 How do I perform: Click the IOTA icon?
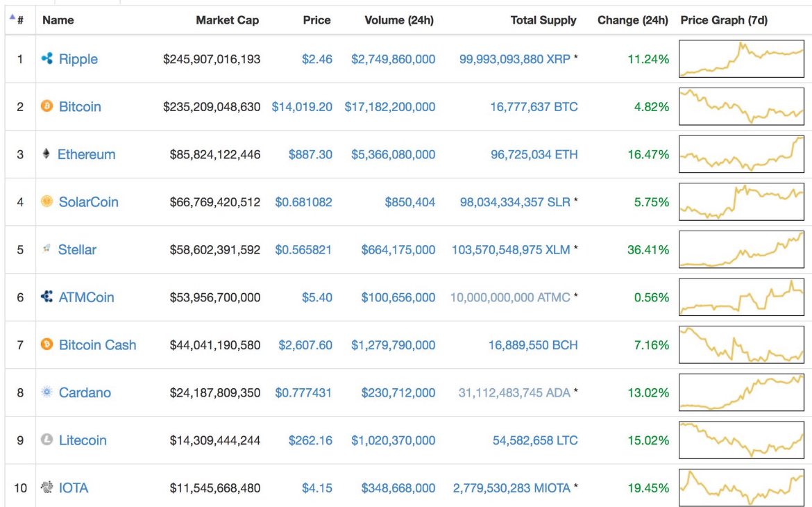point(46,488)
